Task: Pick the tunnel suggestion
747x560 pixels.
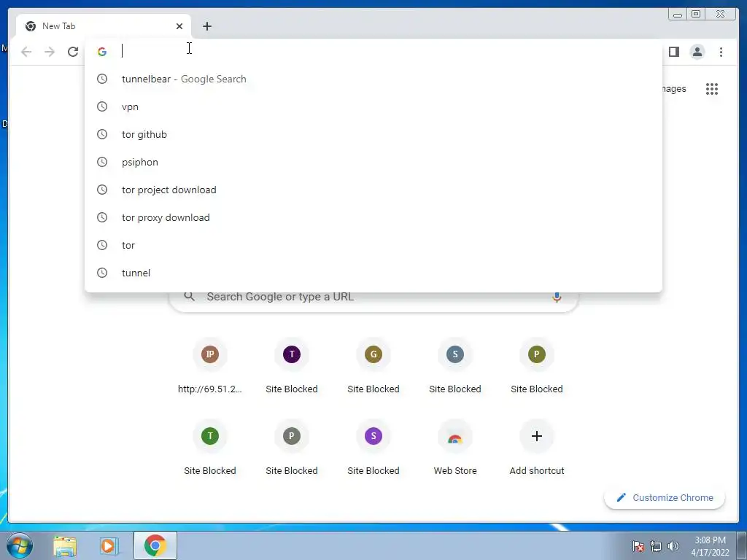Action: (x=373, y=273)
